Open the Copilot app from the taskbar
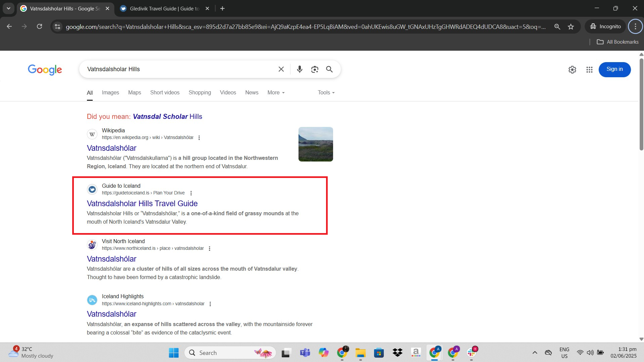This screenshot has height=362, width=644. (323, 353)
